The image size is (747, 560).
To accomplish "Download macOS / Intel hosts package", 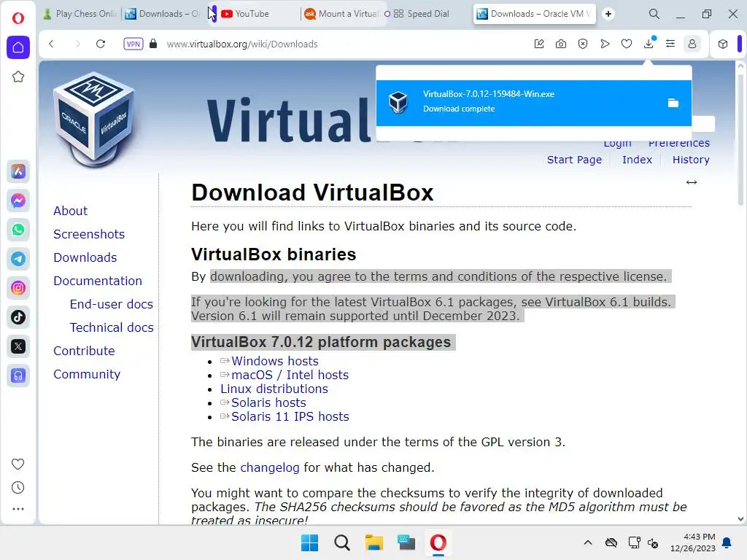I will click(x=290, y=375).
